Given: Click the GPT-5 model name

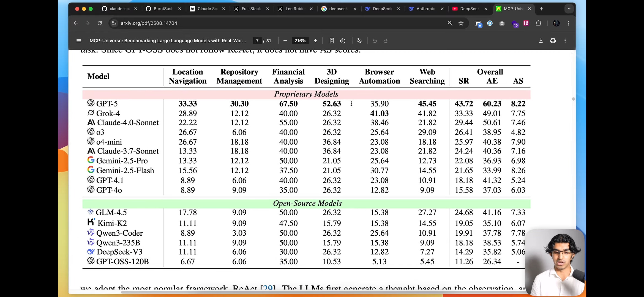Looking at the screenshot, I should click(107, 104).
